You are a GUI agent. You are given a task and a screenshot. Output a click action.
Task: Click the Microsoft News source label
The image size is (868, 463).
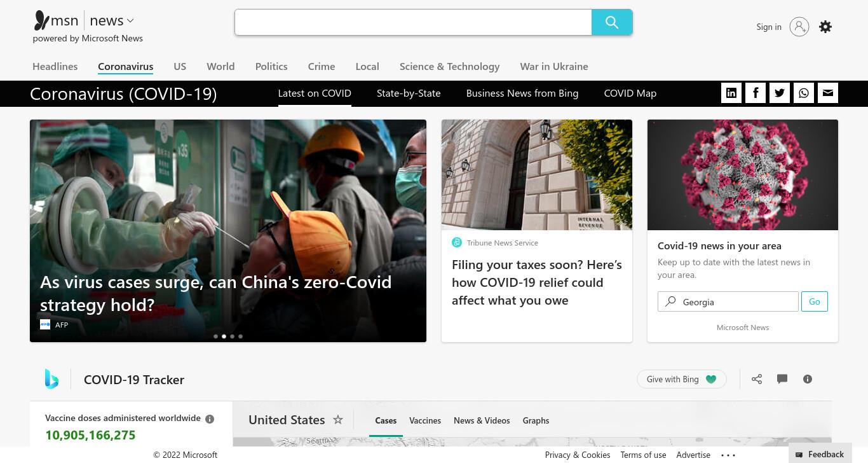tap(743, 327)
